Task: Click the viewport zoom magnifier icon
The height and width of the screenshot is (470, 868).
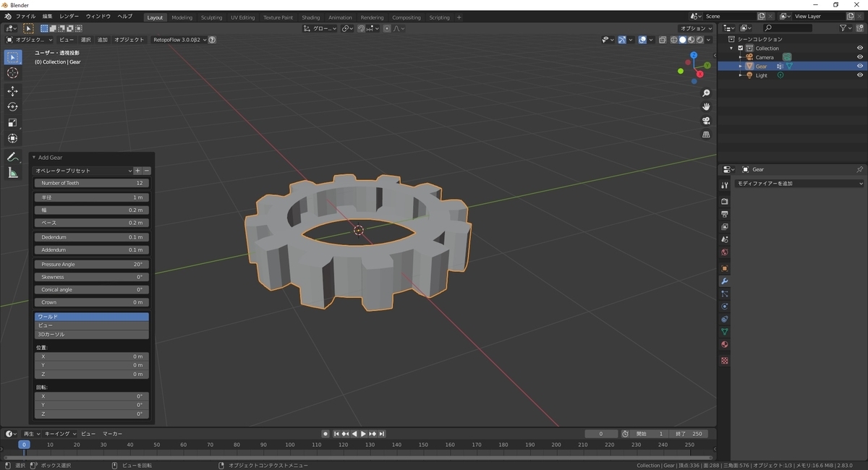Action: (x=707, y=93)
